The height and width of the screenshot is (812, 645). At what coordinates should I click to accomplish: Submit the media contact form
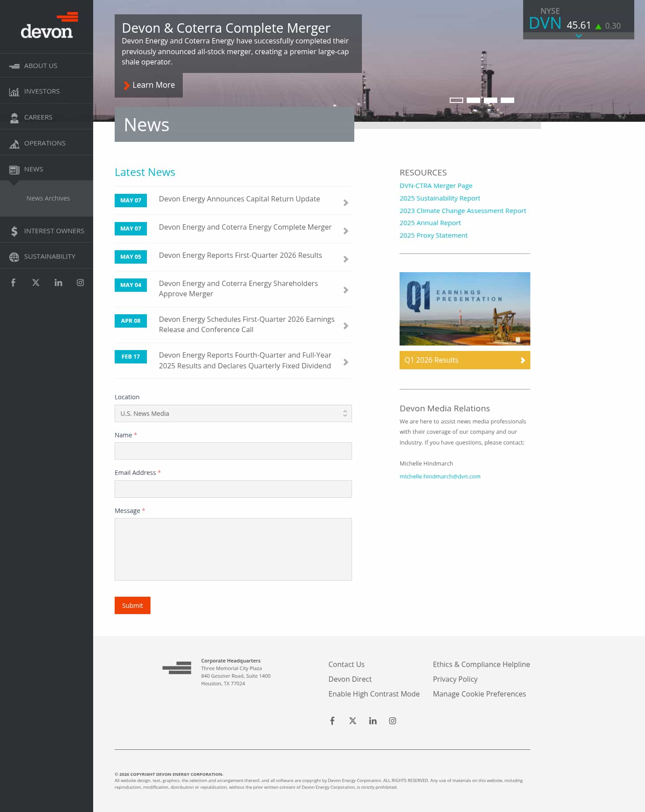pos(133,605)
